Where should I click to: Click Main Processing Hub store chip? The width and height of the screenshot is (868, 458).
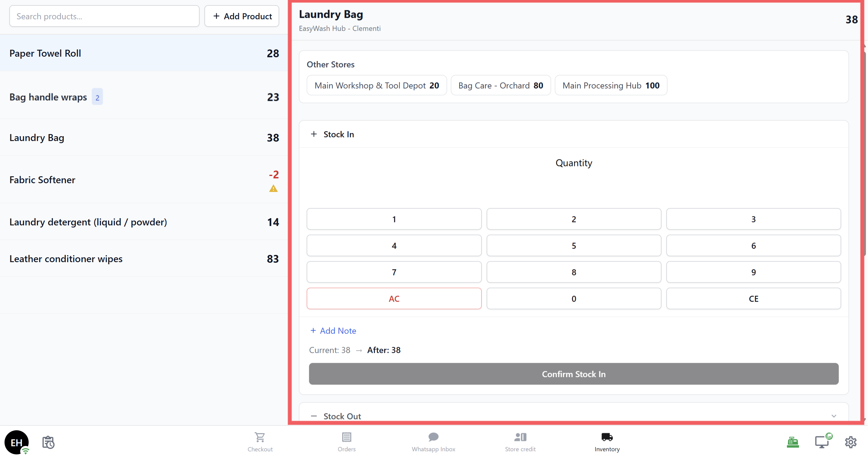click(611, 86)
